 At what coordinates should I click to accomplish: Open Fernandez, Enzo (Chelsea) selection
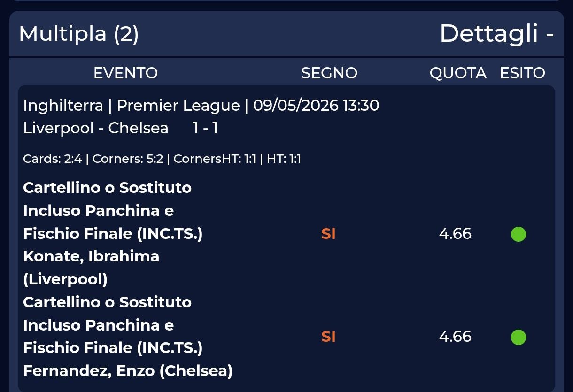click(x=128, y=371)
